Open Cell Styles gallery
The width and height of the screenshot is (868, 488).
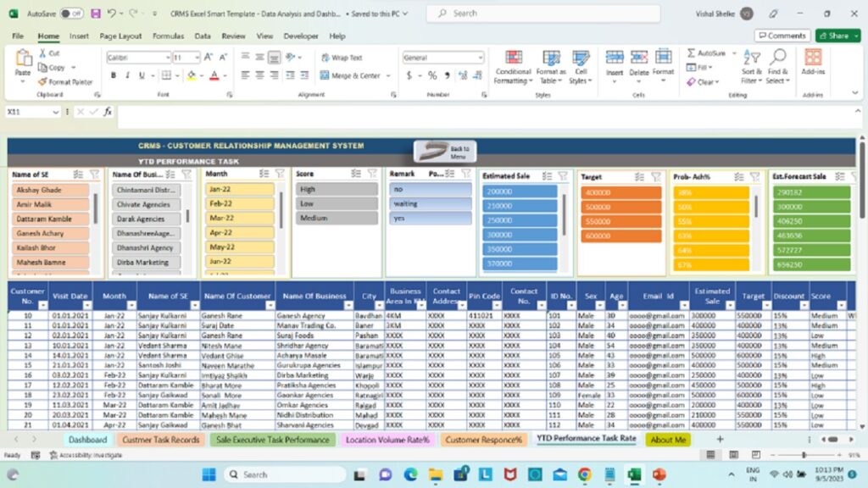580,67
